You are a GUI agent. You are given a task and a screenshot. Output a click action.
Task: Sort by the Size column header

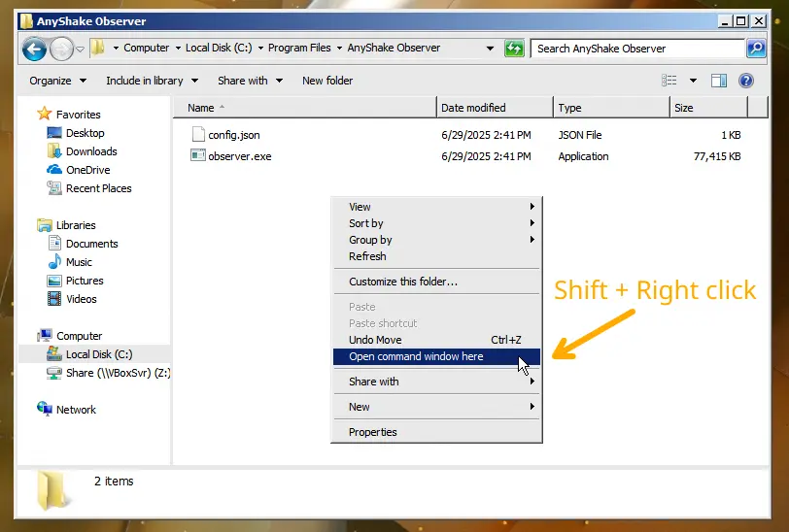(x=708, y=108)
